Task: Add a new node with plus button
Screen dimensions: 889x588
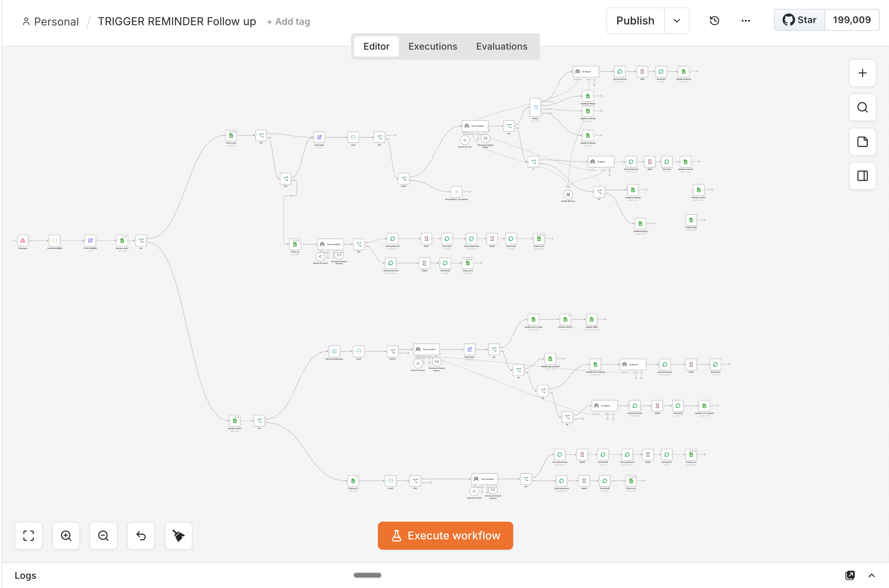Action: 862,73
